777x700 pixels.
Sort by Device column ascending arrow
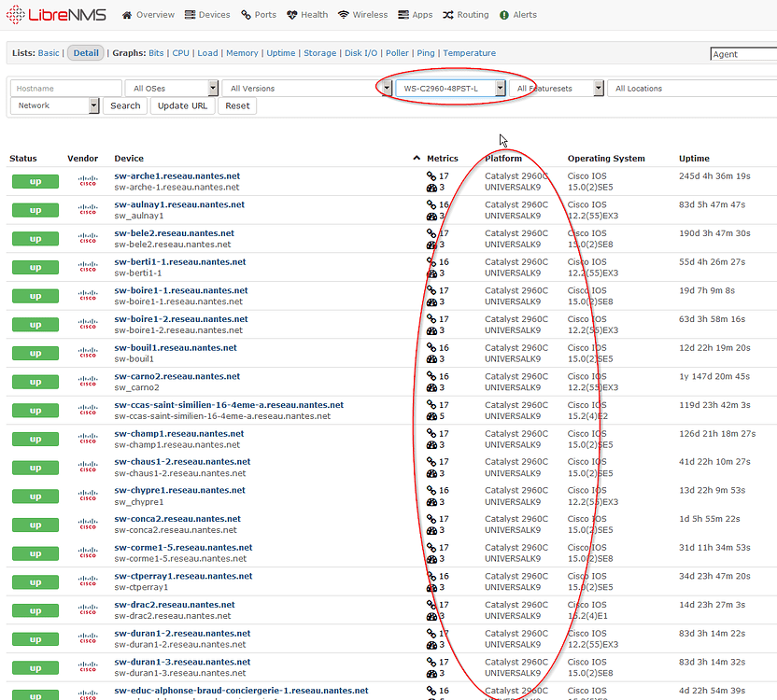[417, 159]
